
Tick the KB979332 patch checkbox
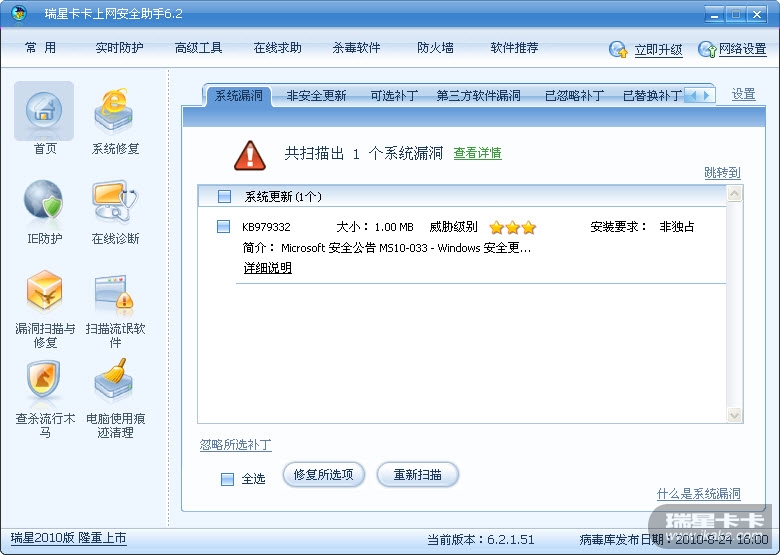point(223,226)
